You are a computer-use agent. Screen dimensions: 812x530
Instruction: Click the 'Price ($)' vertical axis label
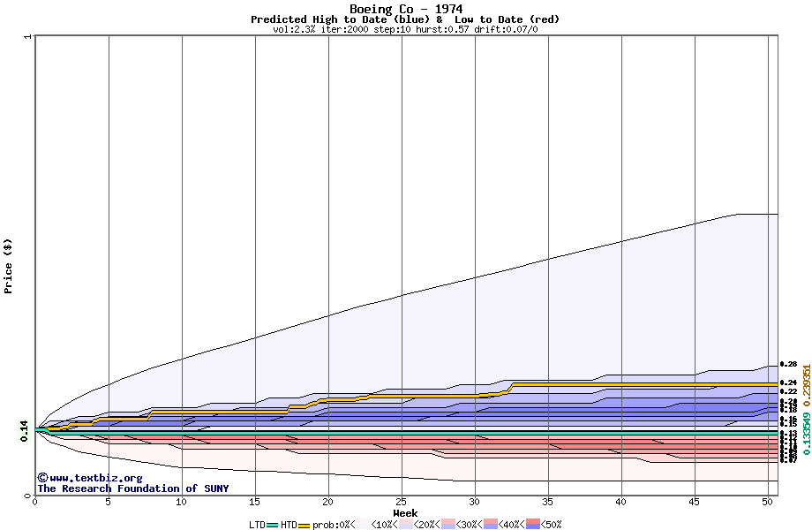coord(8,266)
